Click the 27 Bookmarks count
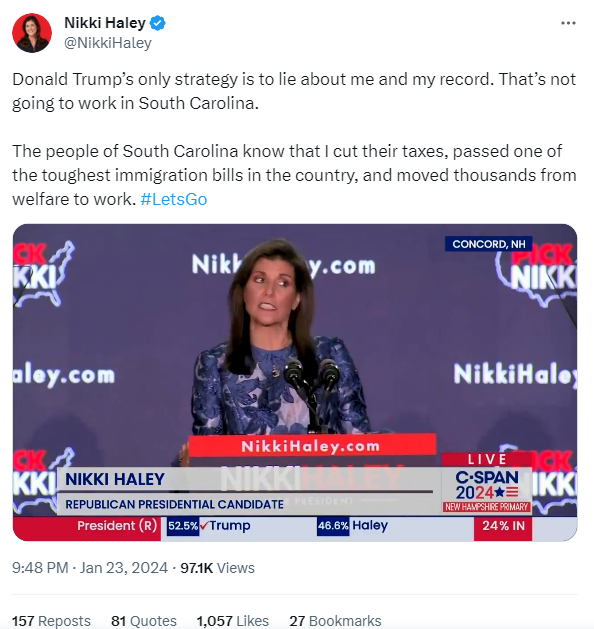Image resolution: width=594 pixels, height=629 pixels. tap(335, 621)
